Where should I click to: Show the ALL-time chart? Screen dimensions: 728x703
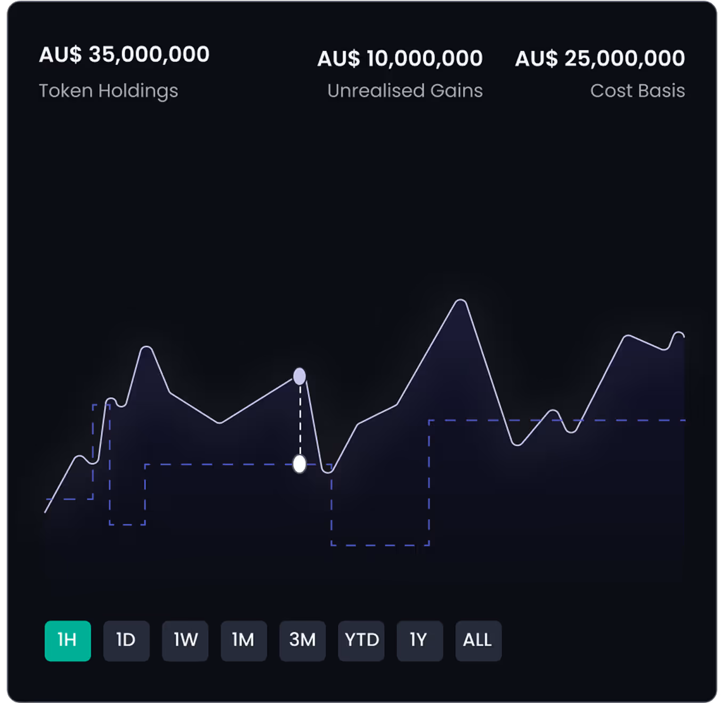[x=478, y=641]
